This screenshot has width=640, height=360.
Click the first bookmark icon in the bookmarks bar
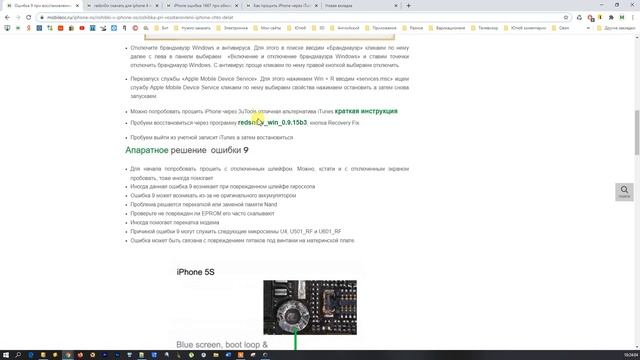pyautogui.click(x=7, y=28)
